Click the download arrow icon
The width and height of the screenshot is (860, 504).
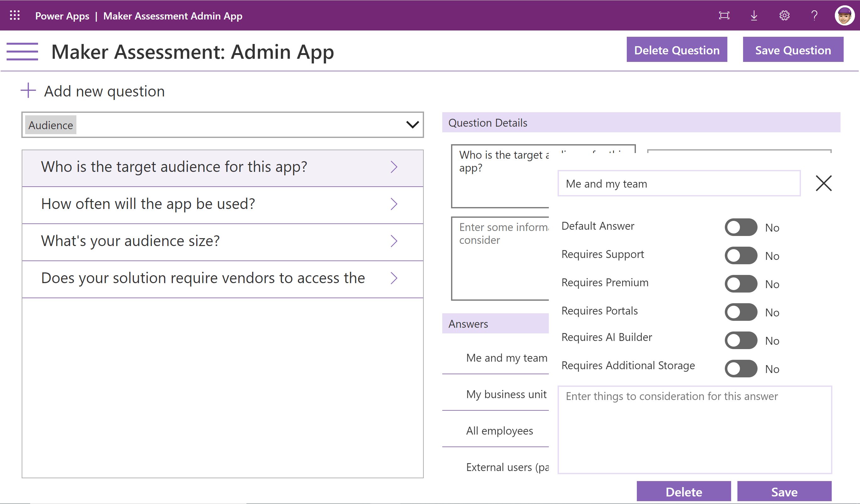[754, 16]
